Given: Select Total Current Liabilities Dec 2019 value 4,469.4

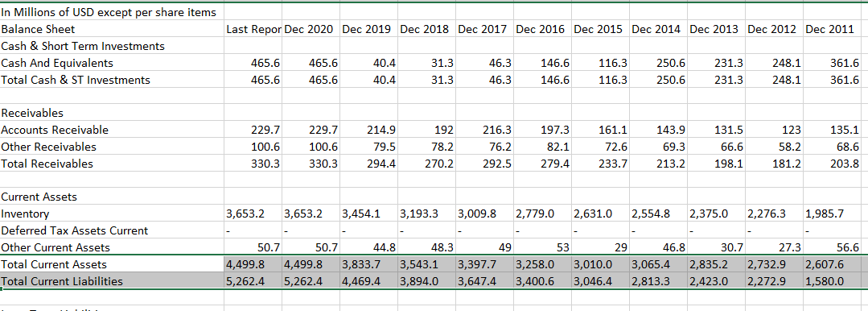Looking at the screenshot, I should click(368, 281).
